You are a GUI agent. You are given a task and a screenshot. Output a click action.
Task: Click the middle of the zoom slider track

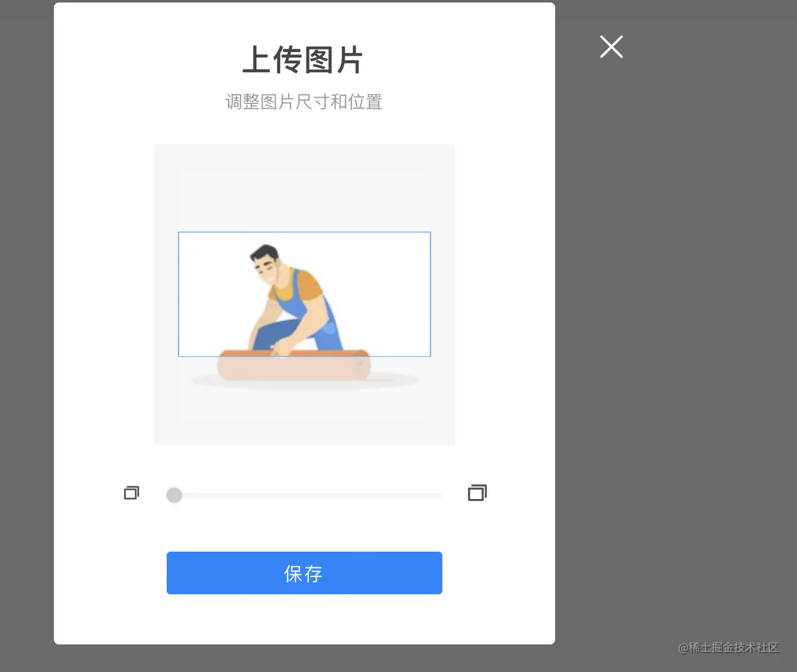[305, 495]
